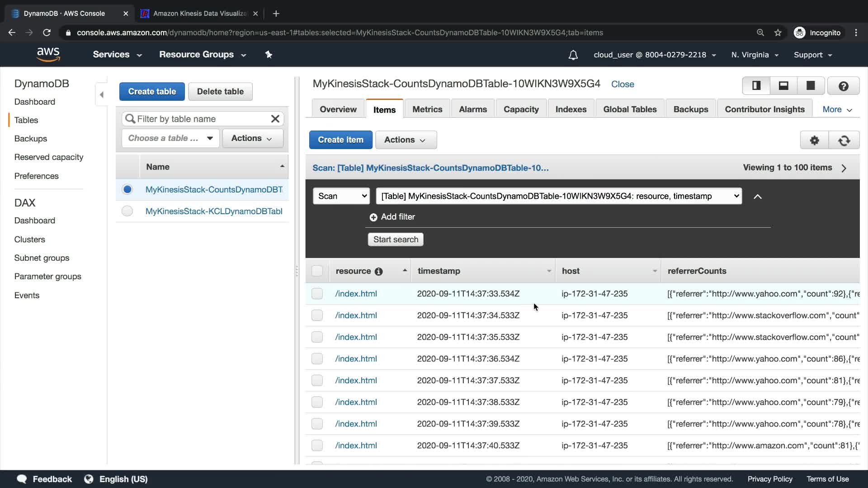Check the select-all items header checkbox
The width and height of the screenshot is (868, 488).
click(317, 271)
